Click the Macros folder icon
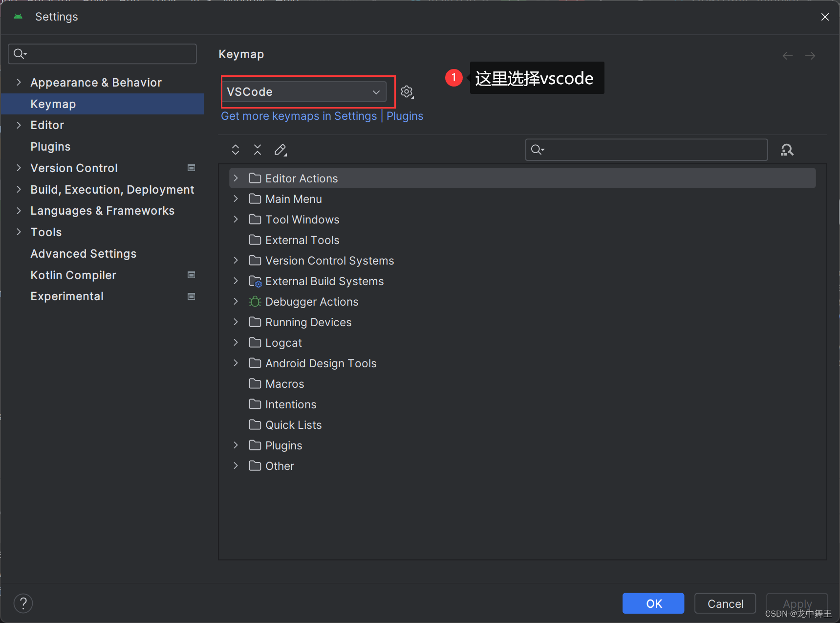Screen dimensions: 840x623 pyautogui.click(x=255, y=383)
